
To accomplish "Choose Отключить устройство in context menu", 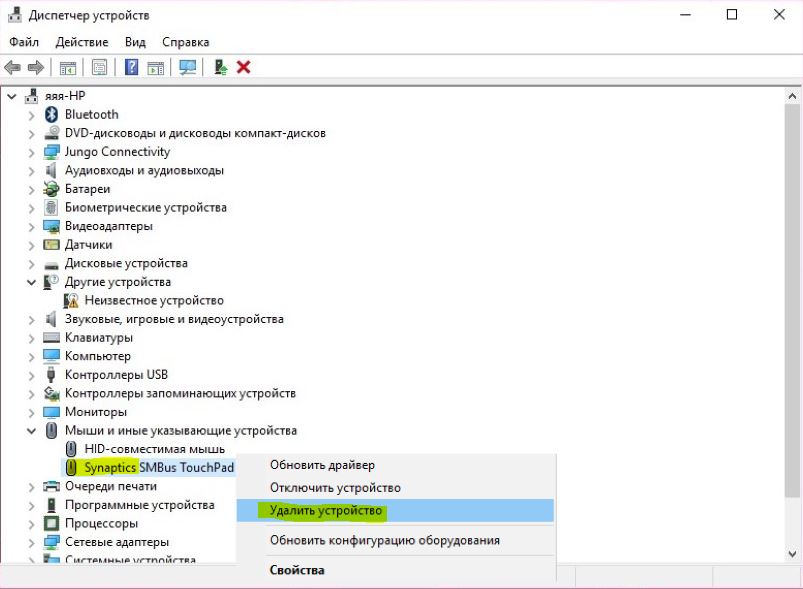I will 395,488.
